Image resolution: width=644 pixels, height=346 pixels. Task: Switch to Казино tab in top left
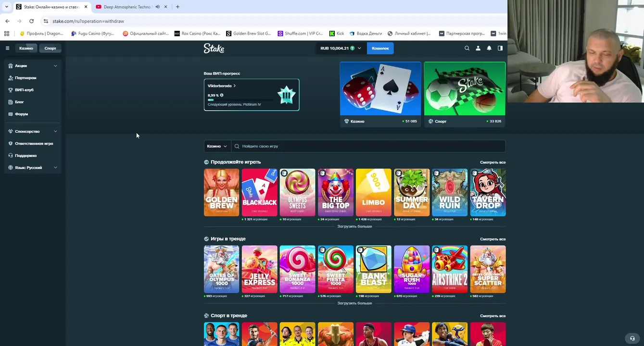[x=26, y=48]
